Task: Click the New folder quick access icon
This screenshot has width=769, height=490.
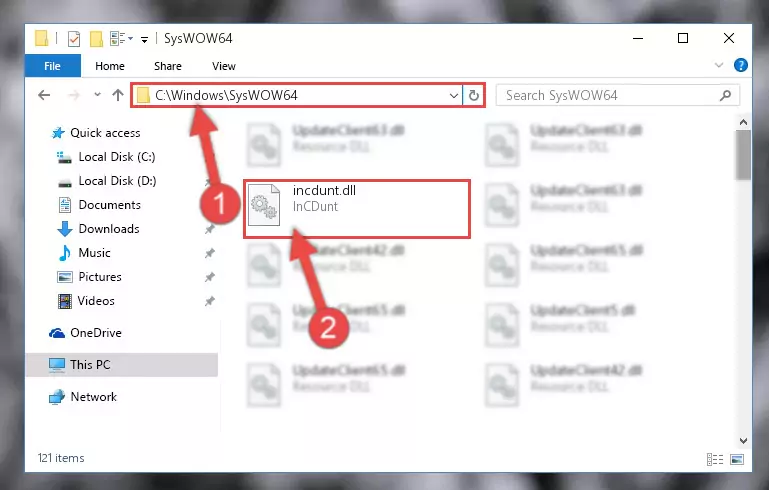Action: [96, 38]
